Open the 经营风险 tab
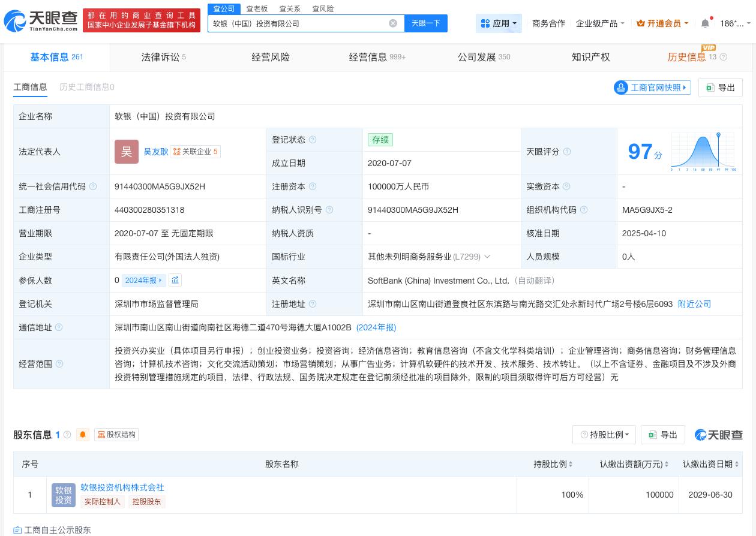This screenshot has height=536, width=756. click(x=271, y=57)
